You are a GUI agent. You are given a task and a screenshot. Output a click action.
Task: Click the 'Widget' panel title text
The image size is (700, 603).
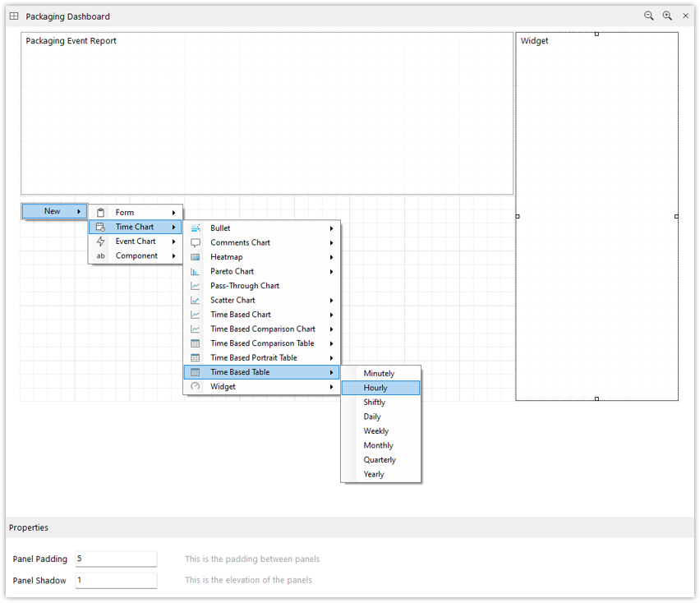pyautogui.click(x=534, y=40)
